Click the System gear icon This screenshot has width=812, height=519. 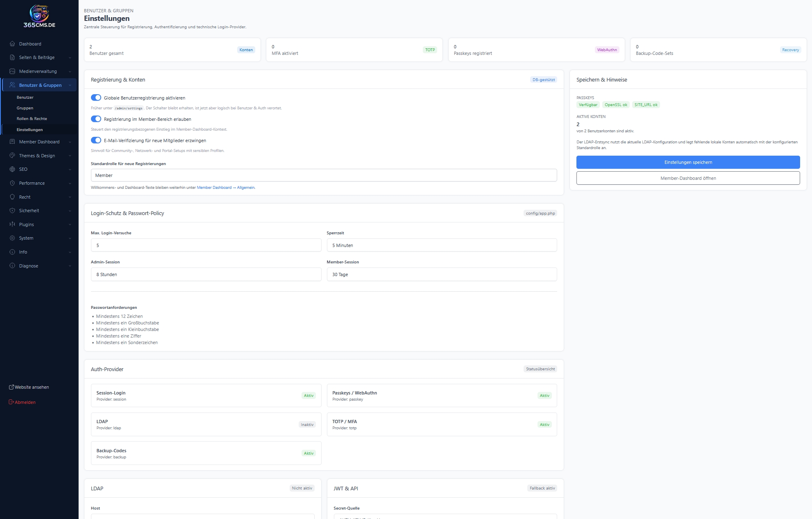(x=12, y=238)
